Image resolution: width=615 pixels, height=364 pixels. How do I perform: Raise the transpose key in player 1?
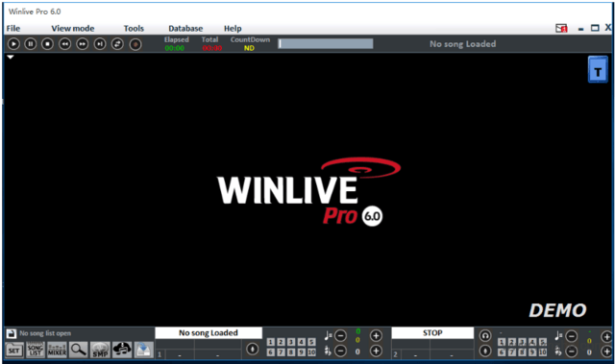coord(376,351)
